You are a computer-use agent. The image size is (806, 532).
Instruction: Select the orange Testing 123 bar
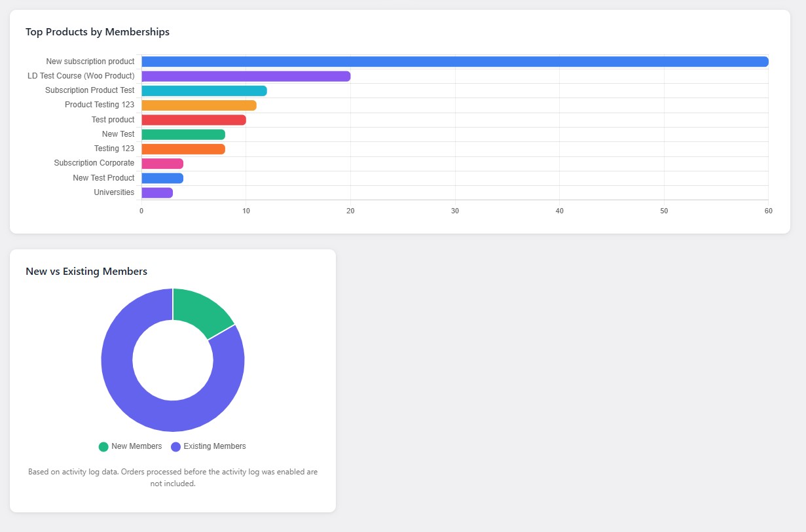click(x=183, y=149)
